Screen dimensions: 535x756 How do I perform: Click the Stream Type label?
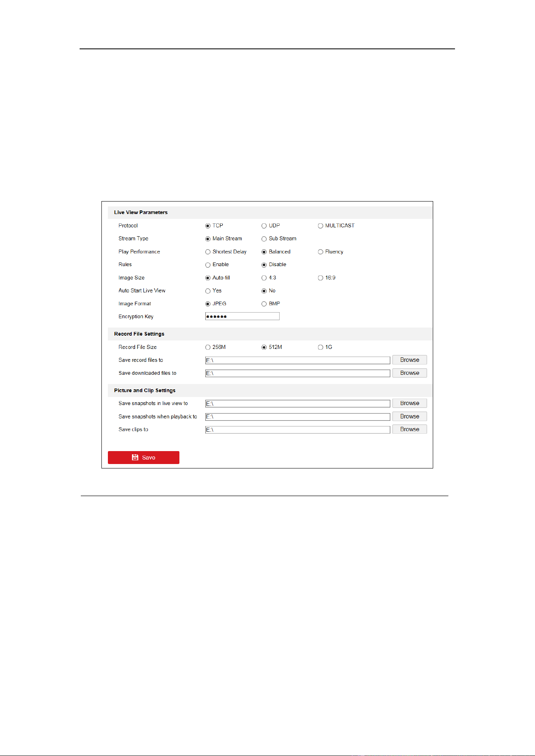(x=133, y=239)
